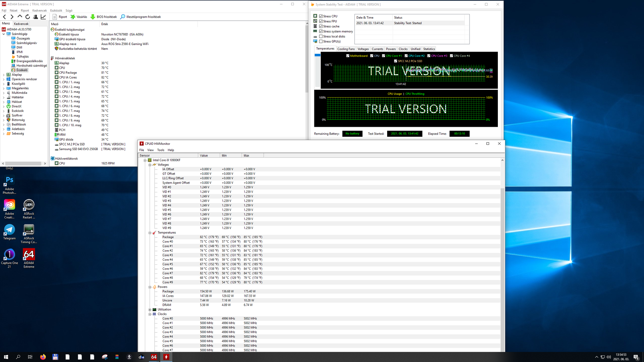Select the Biztonság shield item
Image resolution: width=644 pixels, height=362 pixels.
[x=18, y=120]
